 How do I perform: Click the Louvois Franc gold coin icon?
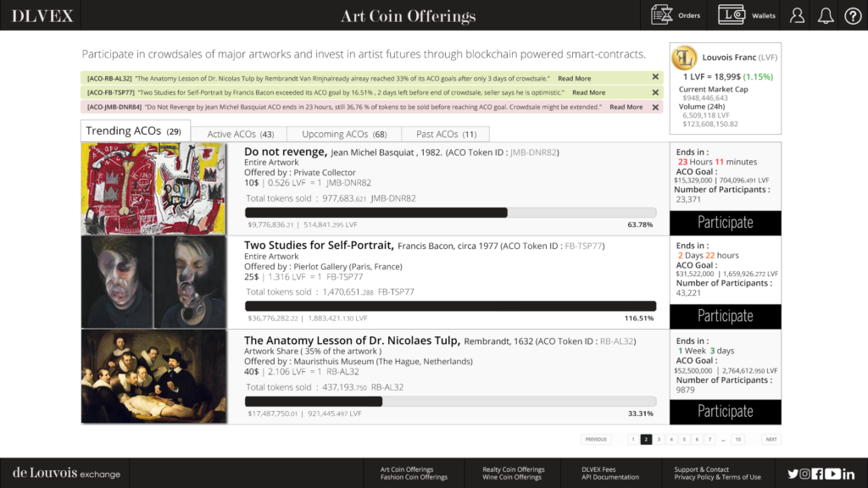(x=684, y=58)
